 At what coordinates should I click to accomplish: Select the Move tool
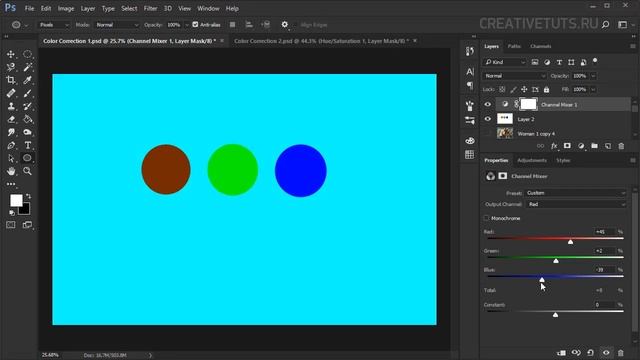coord(11,54)
